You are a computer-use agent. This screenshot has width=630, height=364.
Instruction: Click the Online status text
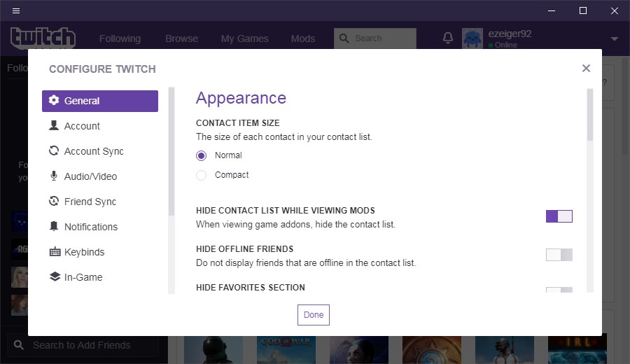[x=506, y=45]
